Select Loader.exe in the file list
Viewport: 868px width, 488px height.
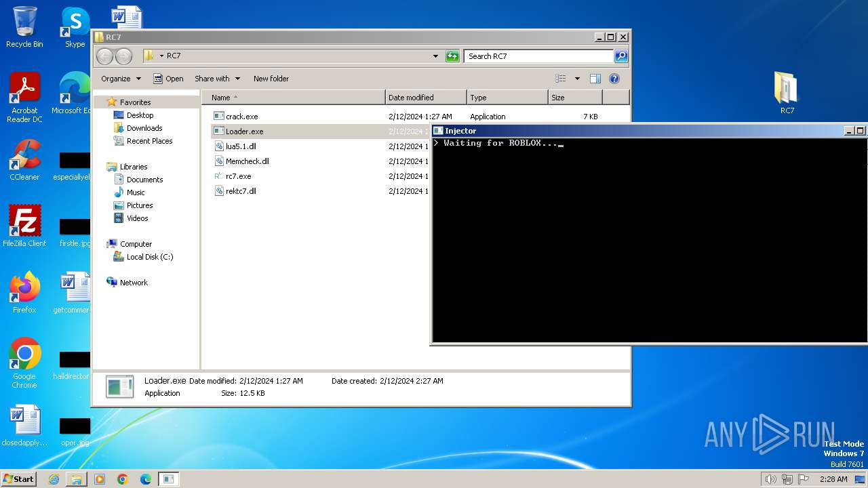click(x=238, y=131)
